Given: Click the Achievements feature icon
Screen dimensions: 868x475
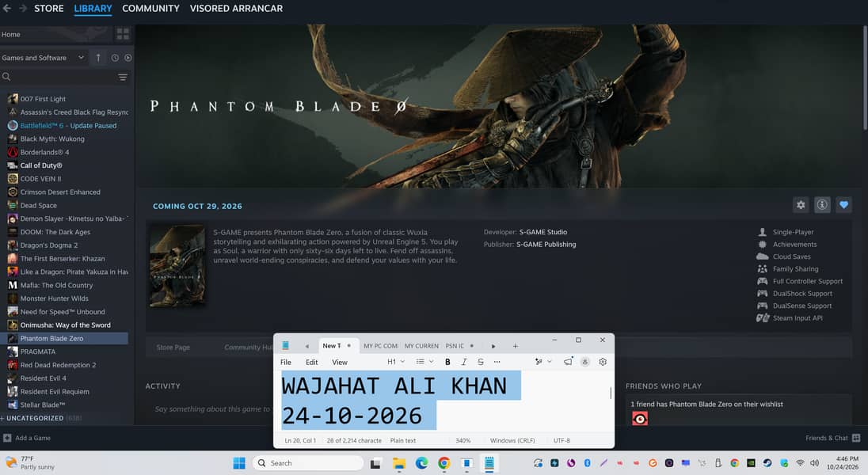Looking at the screenshot, I should coord(762,244).
